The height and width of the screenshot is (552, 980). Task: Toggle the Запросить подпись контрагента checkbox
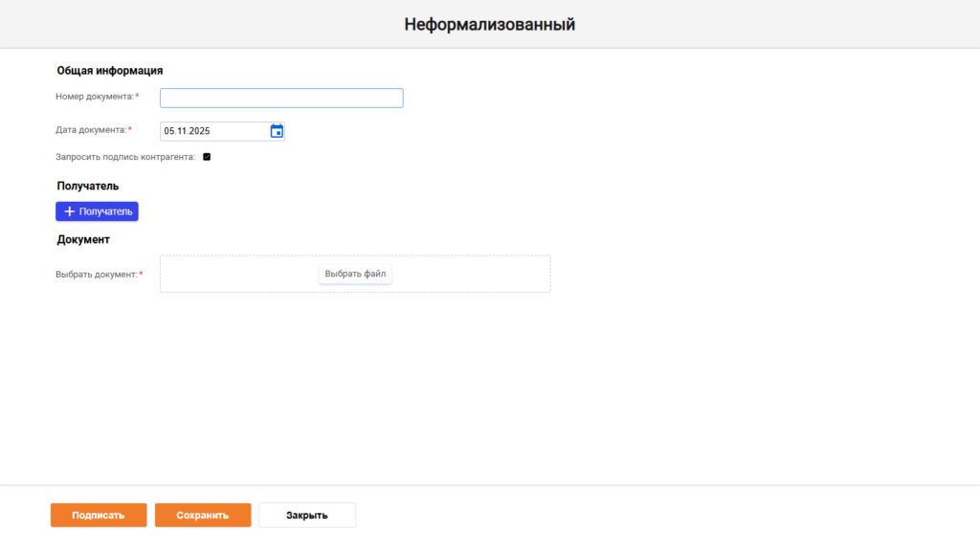tap(207, 157)
